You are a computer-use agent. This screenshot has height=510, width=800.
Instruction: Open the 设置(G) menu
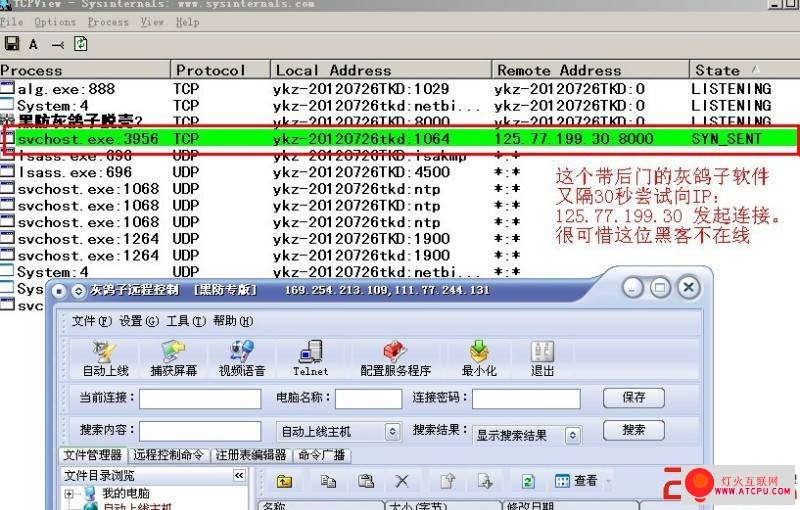(139, 321)
